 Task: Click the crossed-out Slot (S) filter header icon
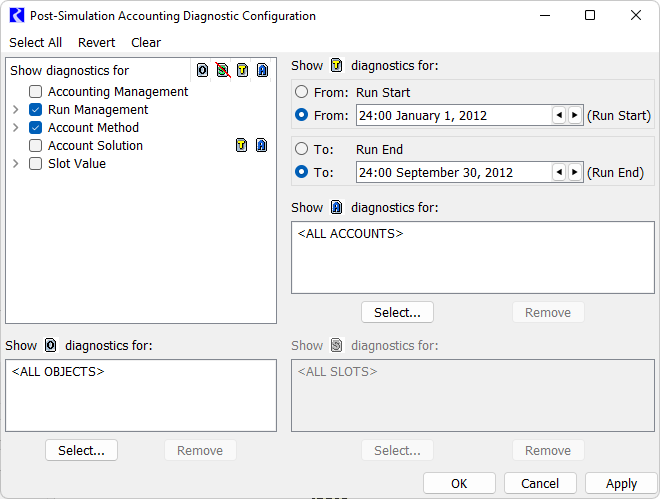tap(222, 70)
